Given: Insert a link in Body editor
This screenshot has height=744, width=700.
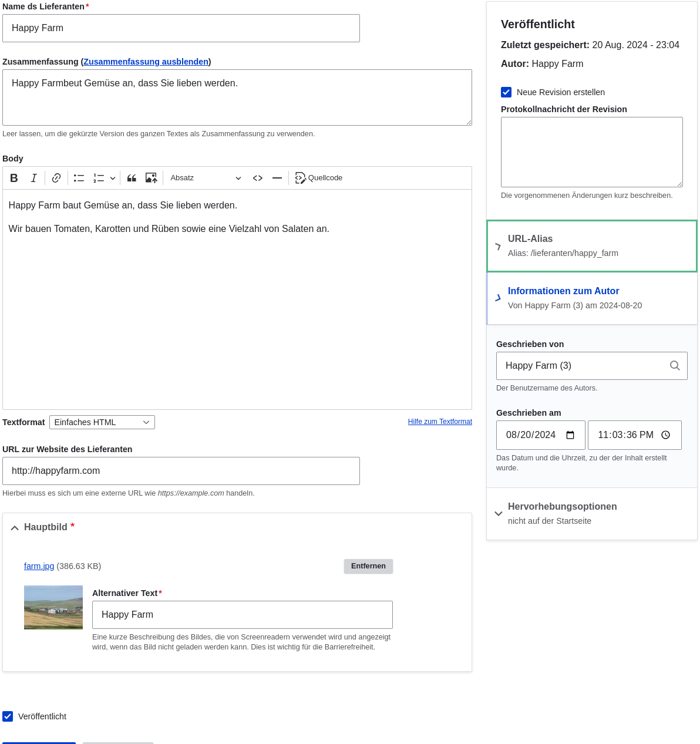Looking at the screenshot, I should coord(56,178).
